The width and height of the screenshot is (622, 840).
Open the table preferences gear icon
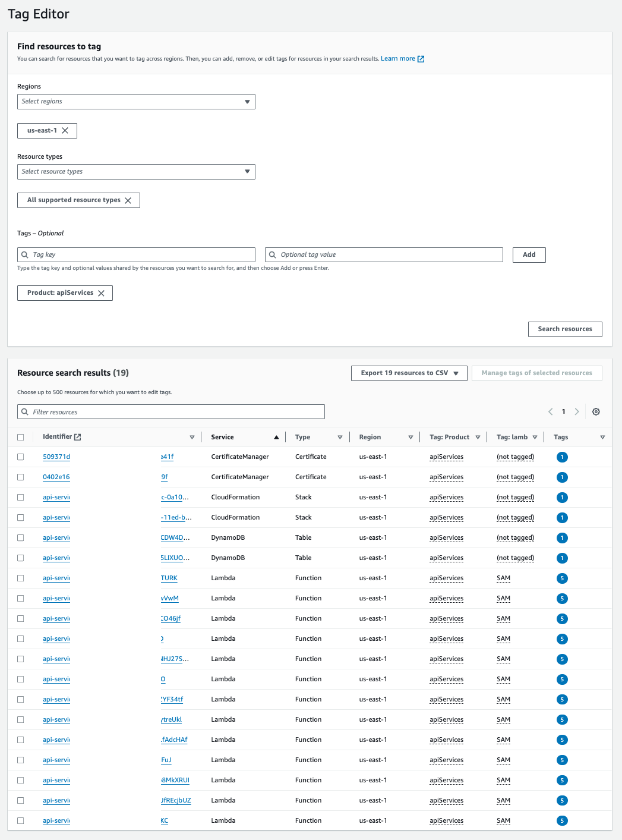tap(596, 411)
